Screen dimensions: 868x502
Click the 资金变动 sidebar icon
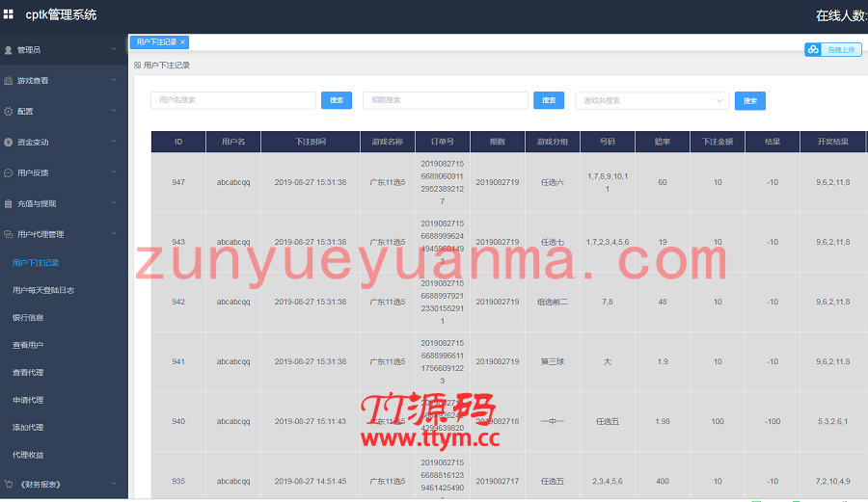[9, 142]
